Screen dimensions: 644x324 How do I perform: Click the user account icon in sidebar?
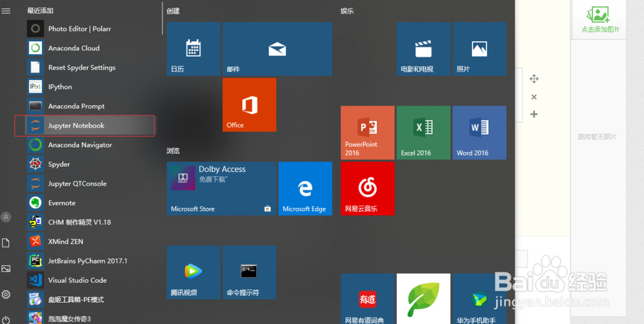[x=6, y=217]
